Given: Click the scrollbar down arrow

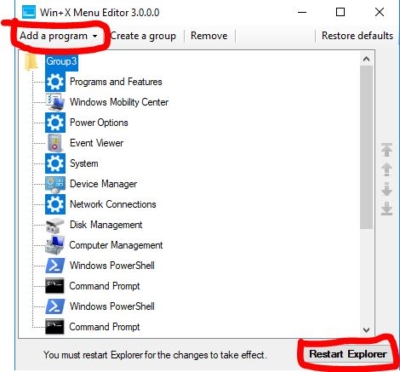Looking at the screenshot, I should tap(366, 330).
